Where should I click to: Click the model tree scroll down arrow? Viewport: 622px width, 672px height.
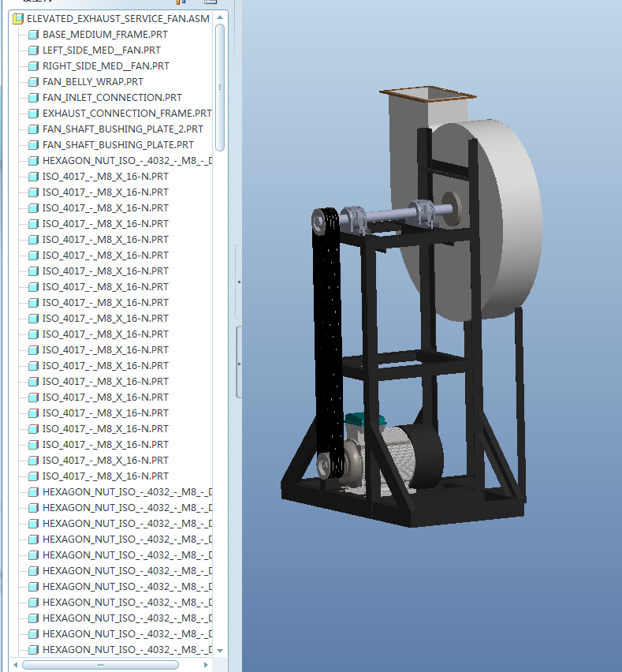220,651
